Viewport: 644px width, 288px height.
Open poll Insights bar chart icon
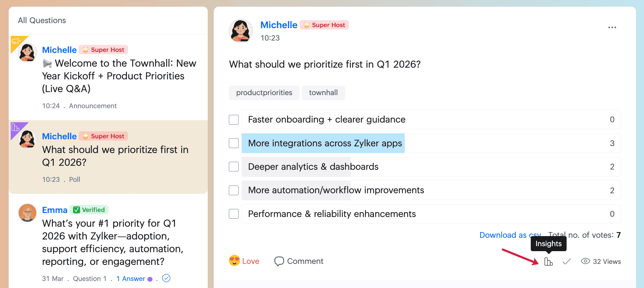click(x=549, y=262)
